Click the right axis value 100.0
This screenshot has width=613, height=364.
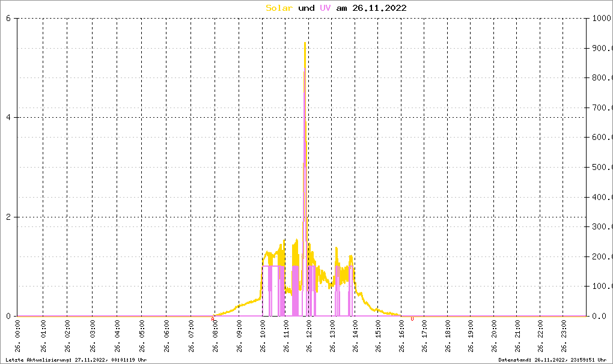[602, 286]
